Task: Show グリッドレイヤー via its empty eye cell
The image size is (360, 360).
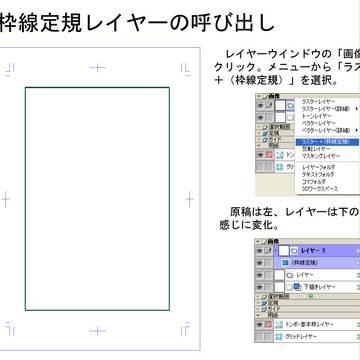Action: pos(260,337)
